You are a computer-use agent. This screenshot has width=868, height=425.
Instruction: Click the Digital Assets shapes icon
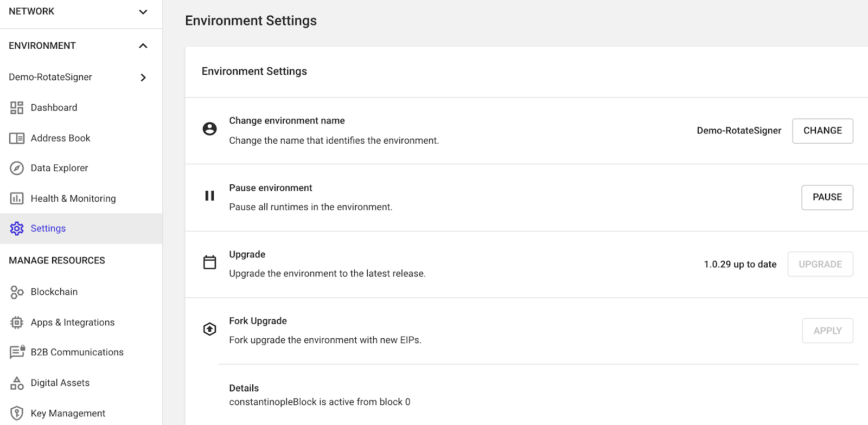click(x=17, y=383)
